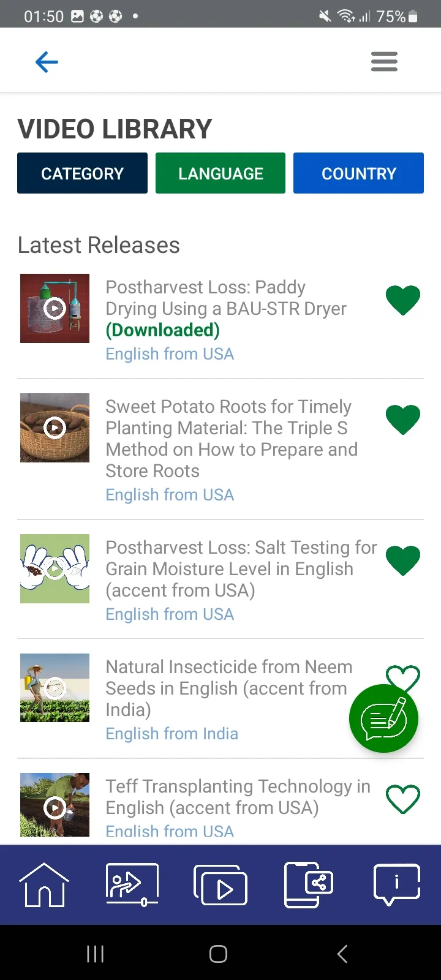Image resolution: width=441 pixels, height=980 pixels.
Task: Tap the share device icon
Action: [309, 885]
